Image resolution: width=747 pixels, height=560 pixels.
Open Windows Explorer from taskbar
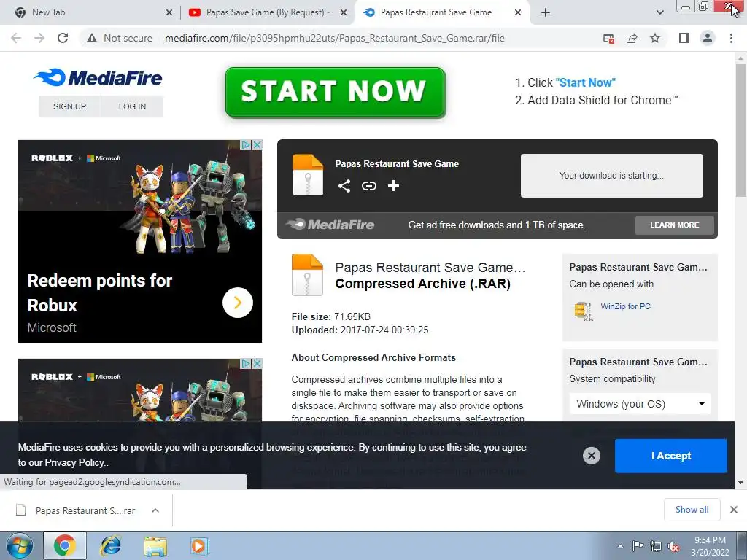coord(155,545)
